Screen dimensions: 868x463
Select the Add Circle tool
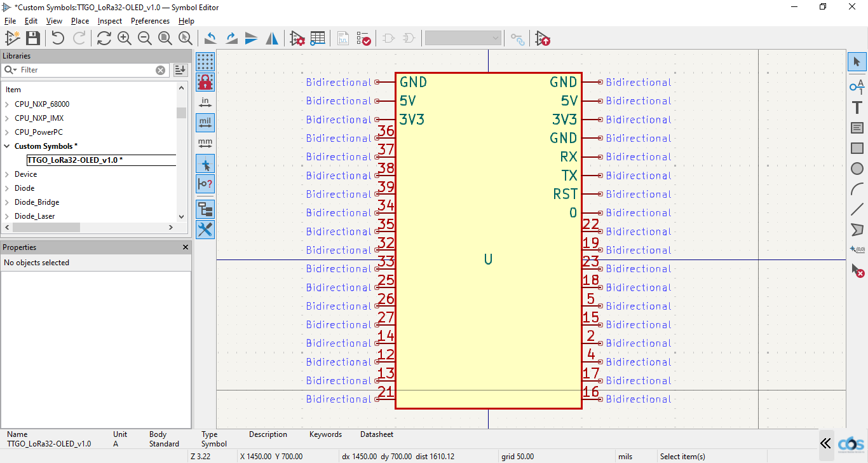(x=857, y=169)
